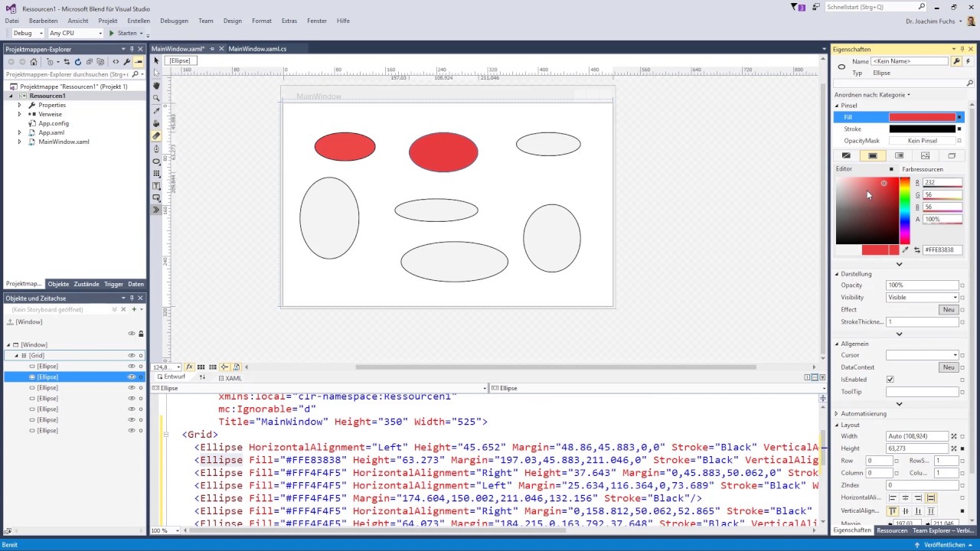Viewport: 980px width, 551px height.
Task: Switch to MainWindow.xaml.cs tab
Action: [257, 49]
